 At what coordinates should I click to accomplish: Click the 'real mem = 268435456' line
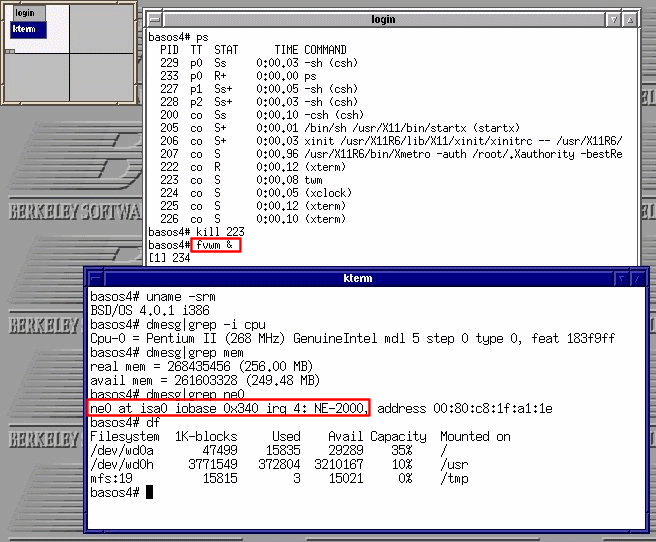(x=201, y=366)
